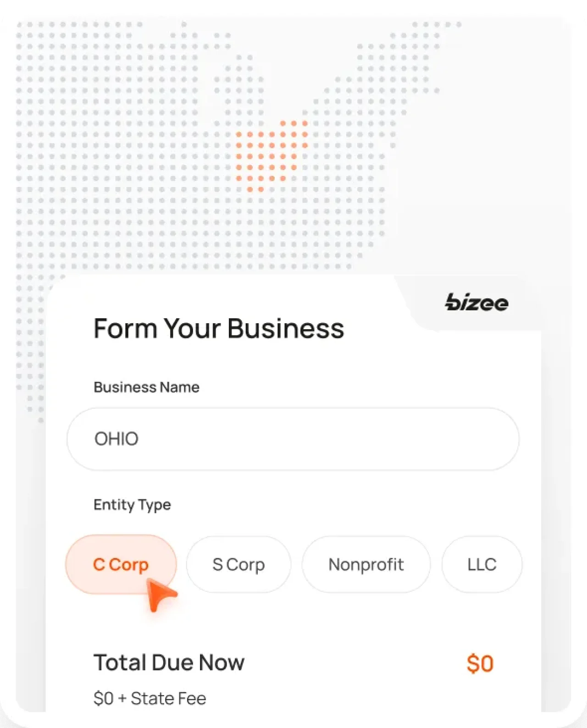Click the Entity Type label

pos(132,505)
